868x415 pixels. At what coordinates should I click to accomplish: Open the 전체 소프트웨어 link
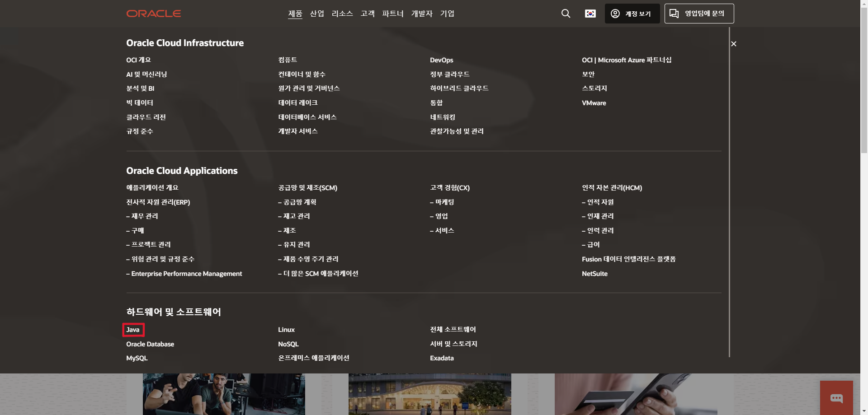coord(453,330)
